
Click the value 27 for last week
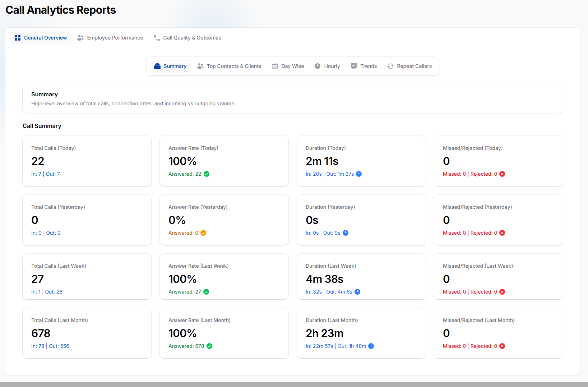click(x=38, y=279)
